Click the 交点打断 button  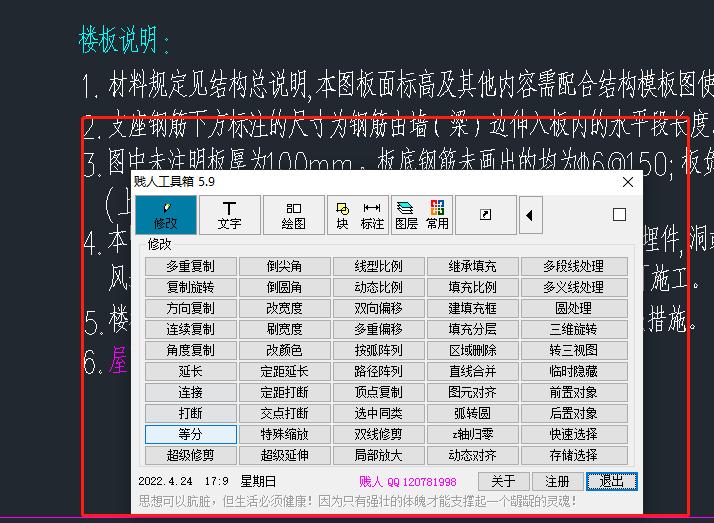point(285,413)
